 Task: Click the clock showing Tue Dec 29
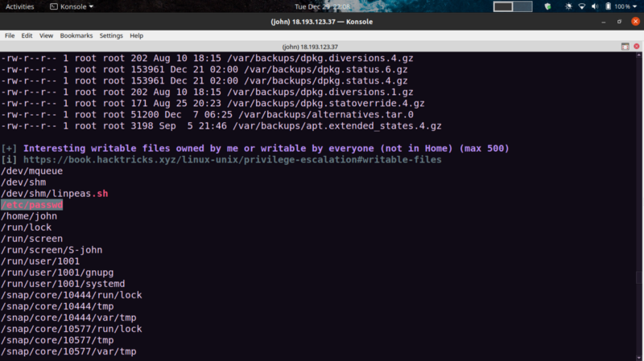pos(322,6)
